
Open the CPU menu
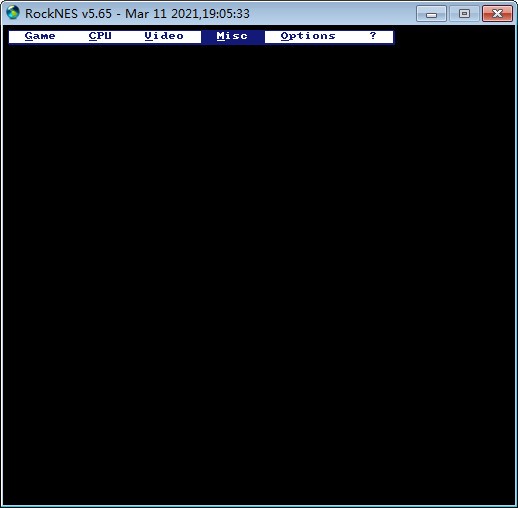pos(100,36)
